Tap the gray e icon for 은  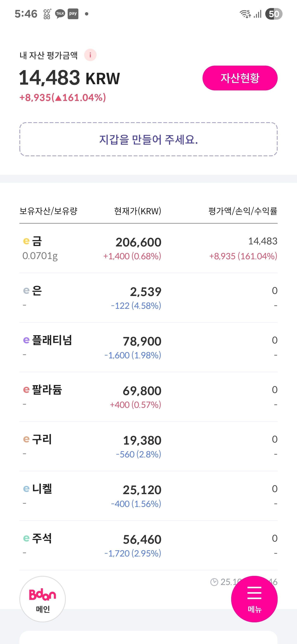[x=26, y=291]
